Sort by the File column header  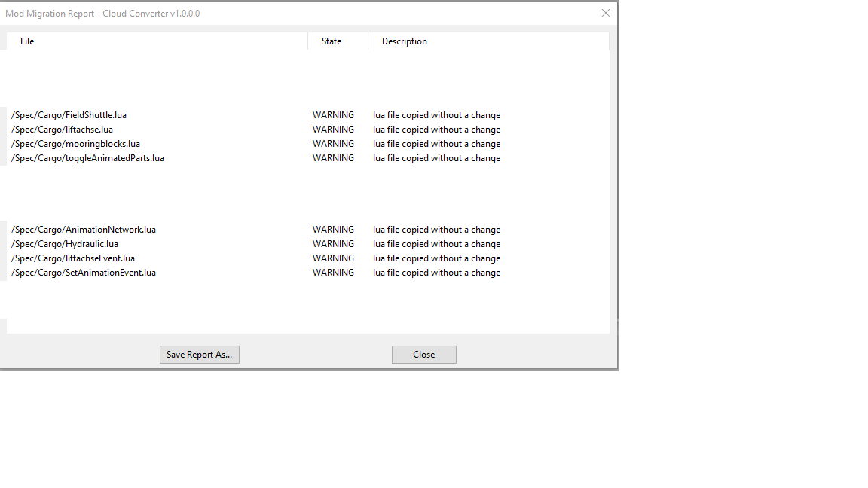point(27,41)
